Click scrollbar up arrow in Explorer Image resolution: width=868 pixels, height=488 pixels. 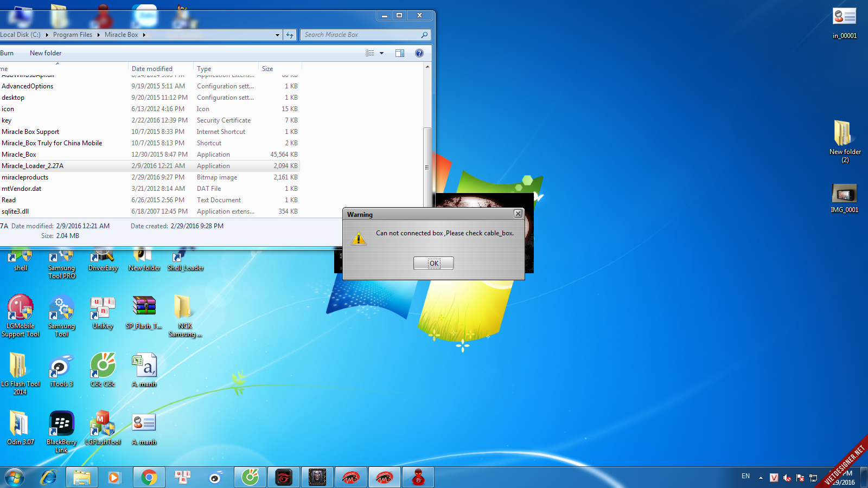pos(427,67)
